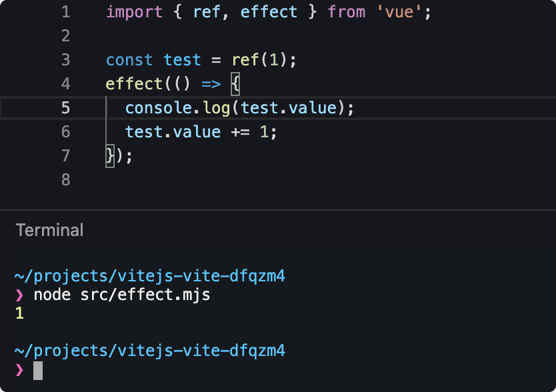This screenshot has width=556, height=392.
Task: Place cursor on 'test.value += 1' statement
Action: pyautogui.click(x=201, y=132)
